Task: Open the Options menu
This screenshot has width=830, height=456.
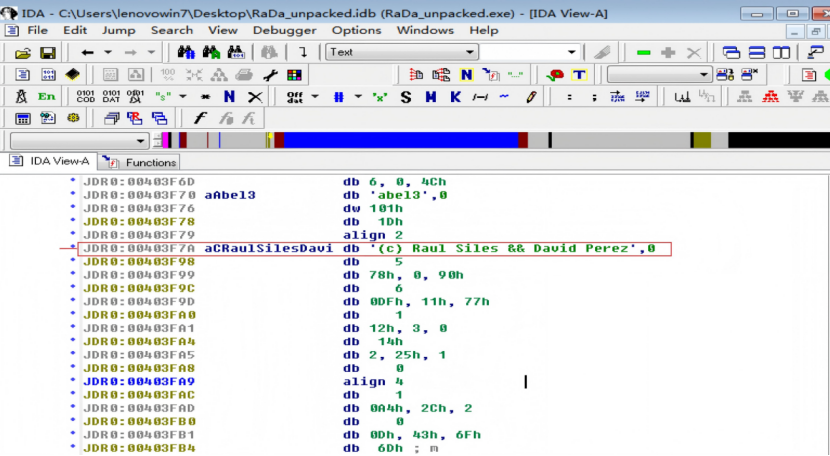Action: [x=356, y=30]
